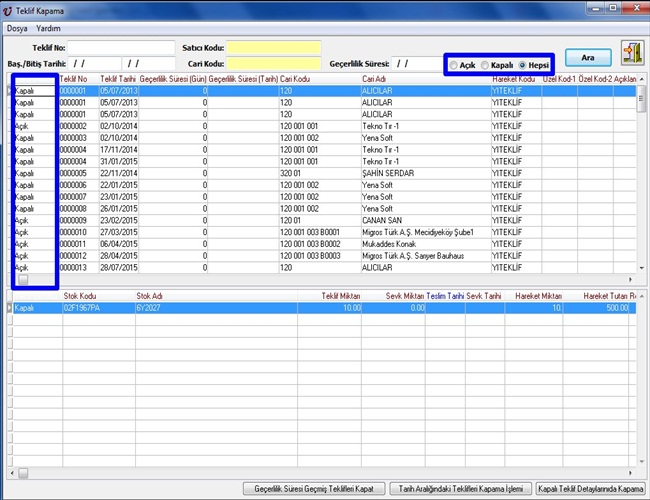Click the Cari Adı column header
650x500 pixels.
click(x=374, y=79)
